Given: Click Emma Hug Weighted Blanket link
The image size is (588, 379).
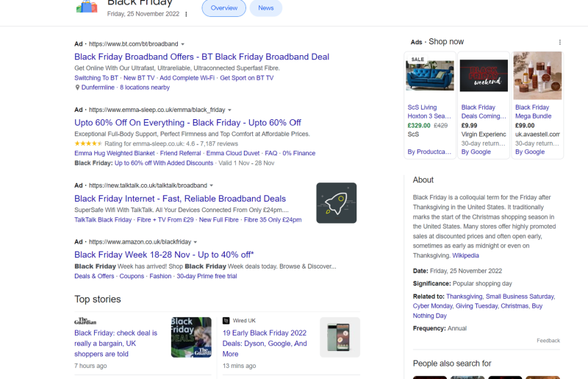Looking at the screenshot, I should click(115, 153).
